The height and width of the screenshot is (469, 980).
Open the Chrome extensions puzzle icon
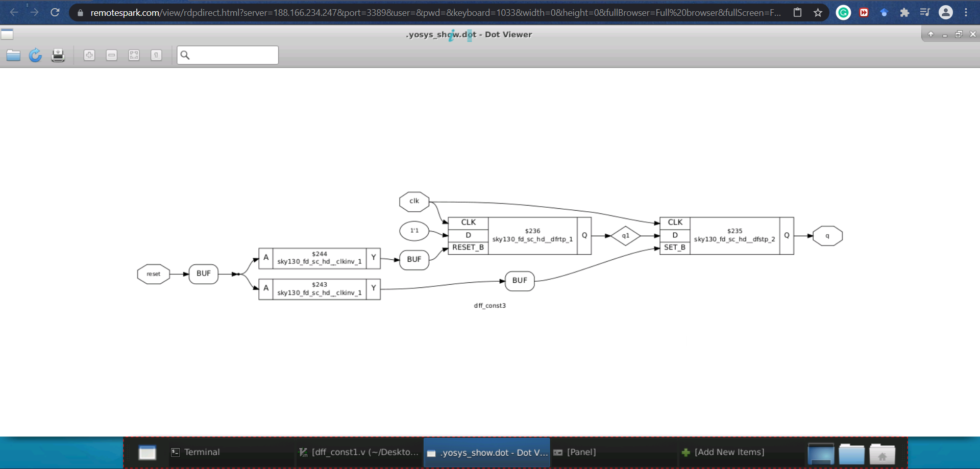click(x=904, y=12)
